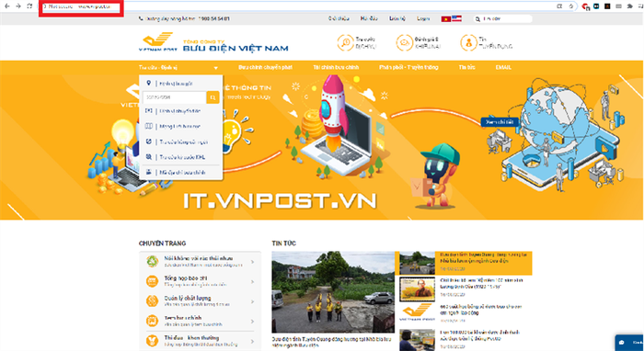The image size is (644, 351).
Task: Click the Tổng hợp báo chí icon
Action: pyautogui.click(x=153, y=281)
